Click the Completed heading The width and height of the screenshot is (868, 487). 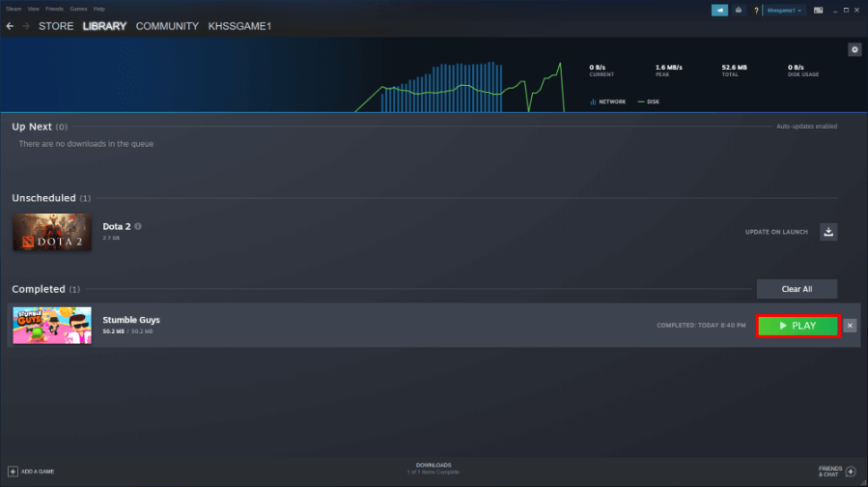(x=39, y=289)
